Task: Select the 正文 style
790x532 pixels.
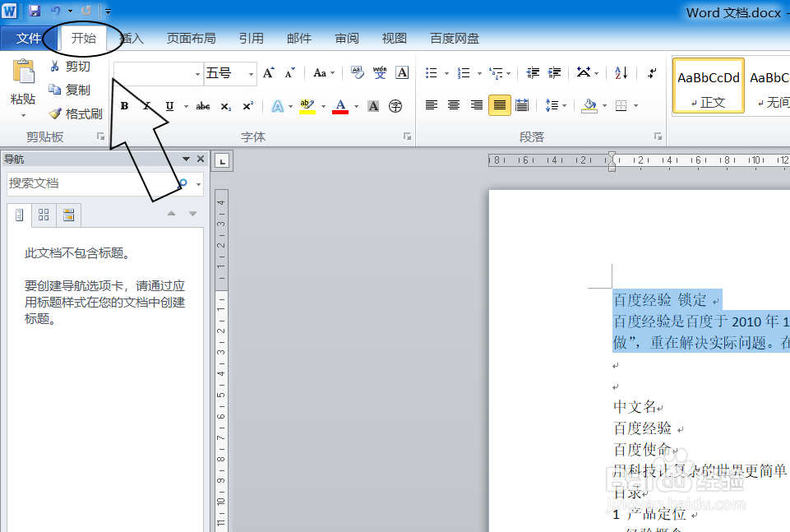Action: 709,86
